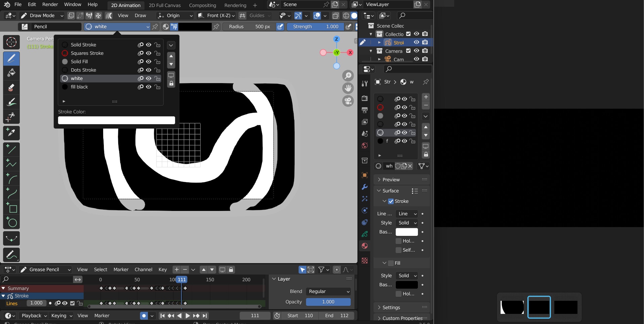Open the layer Blend mode dropdown set to Regular

[x=328, y=291]
